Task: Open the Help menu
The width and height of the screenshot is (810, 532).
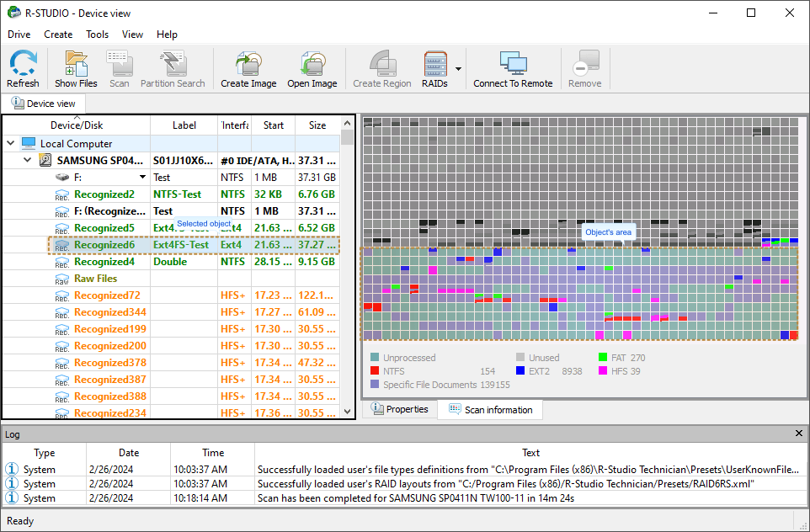Action: point(167,35)
